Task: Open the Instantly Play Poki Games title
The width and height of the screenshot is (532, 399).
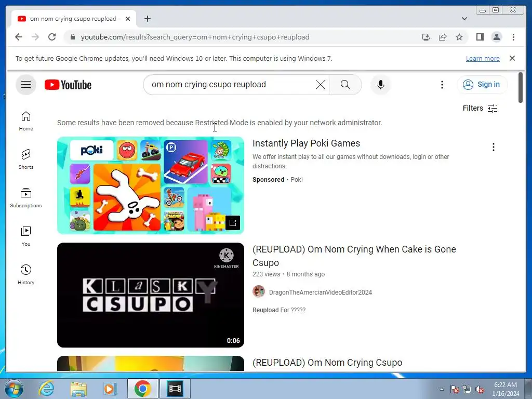Action: tap(306, 143)
